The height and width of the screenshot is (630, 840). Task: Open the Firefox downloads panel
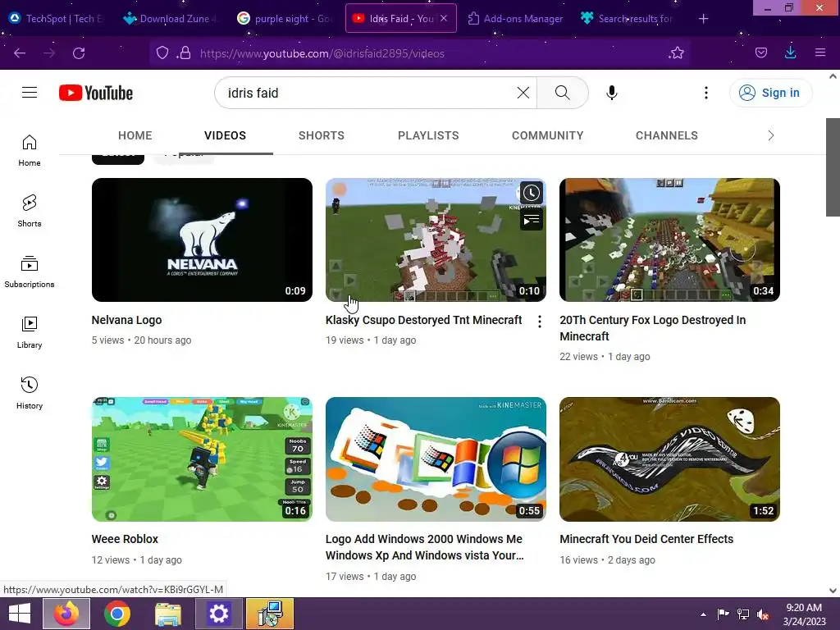790,52
